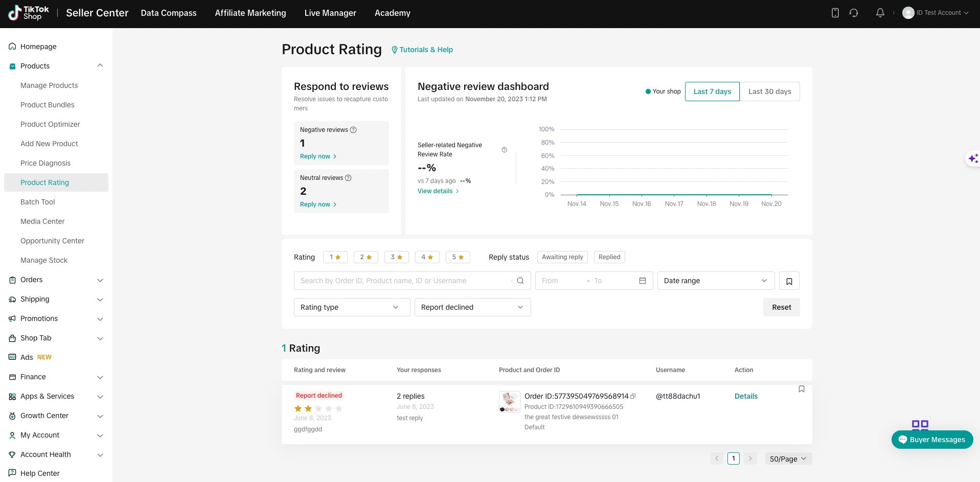Open Data Compass in top menu
Viewport: 980px width, 482px height.
(169, 13)
